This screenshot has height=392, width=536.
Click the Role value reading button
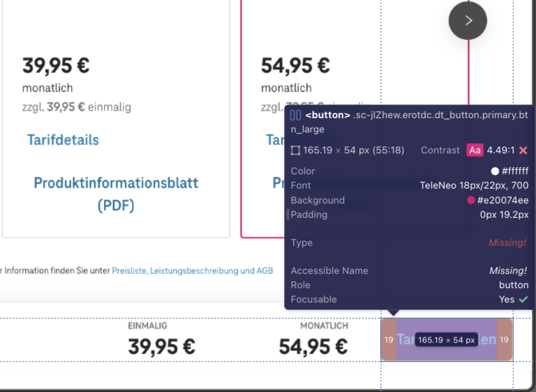point(514,285)
